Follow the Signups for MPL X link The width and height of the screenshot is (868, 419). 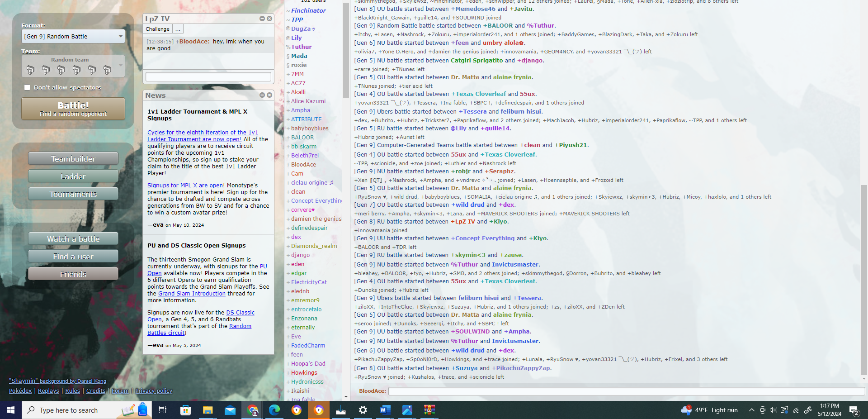pyautogui.click(x=184, y=185)
